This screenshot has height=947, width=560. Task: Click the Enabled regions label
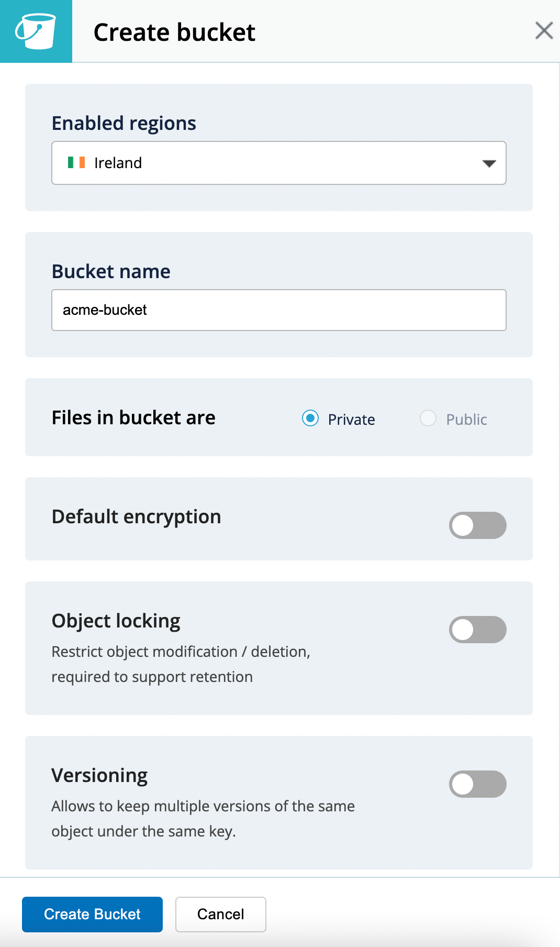(124, 123)
